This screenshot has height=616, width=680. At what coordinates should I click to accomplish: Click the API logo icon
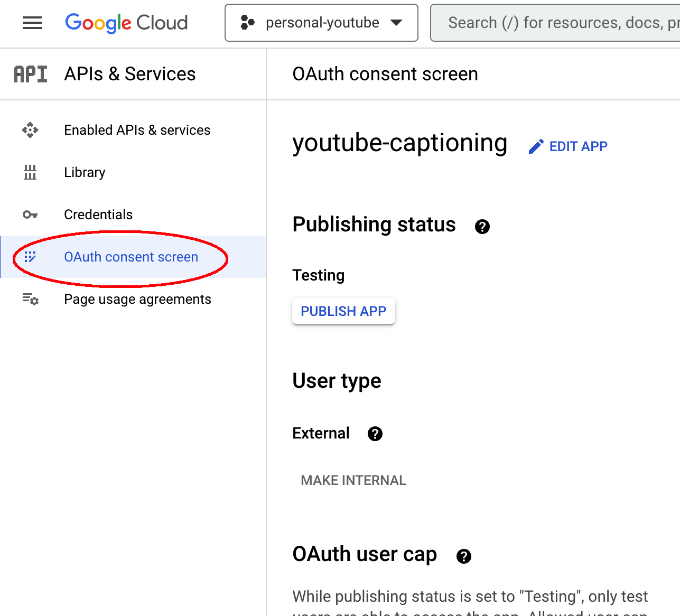click(31, 74)
